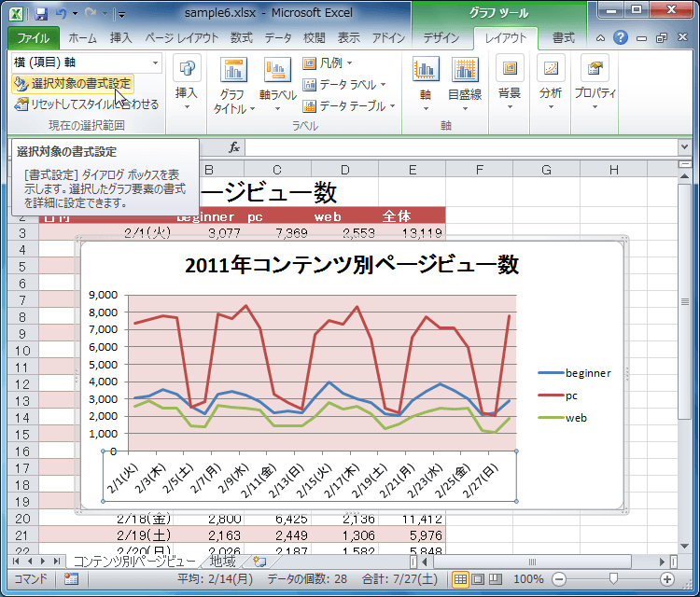Select the web legend entry

[x=563, y=418]
